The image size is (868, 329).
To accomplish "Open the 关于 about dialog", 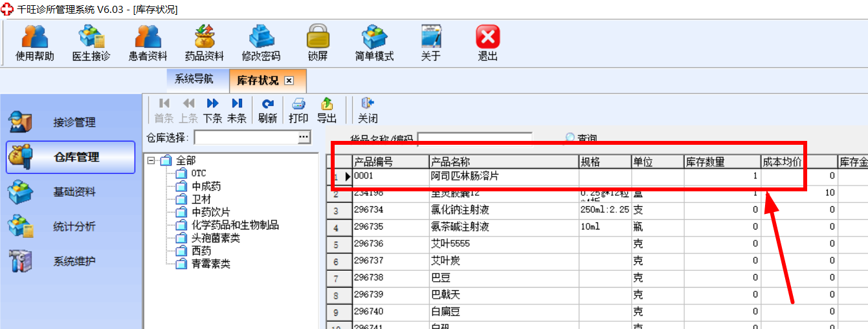I will 431,43.
